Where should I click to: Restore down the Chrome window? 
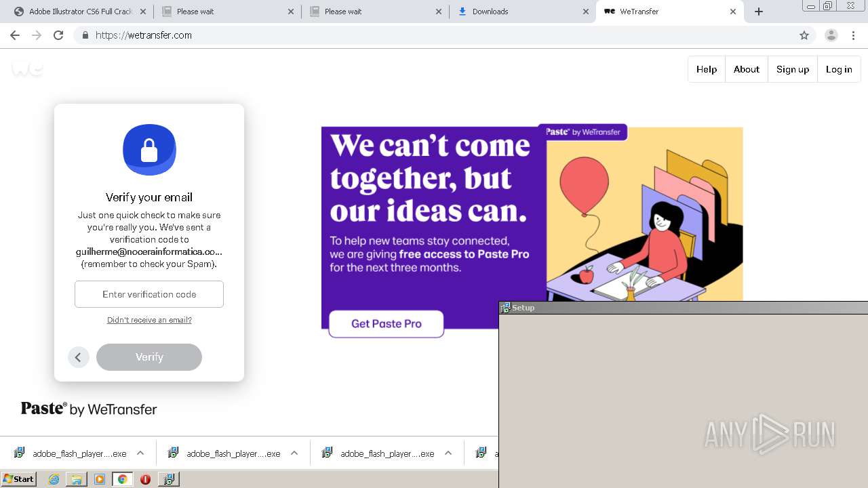pos(828,5)
